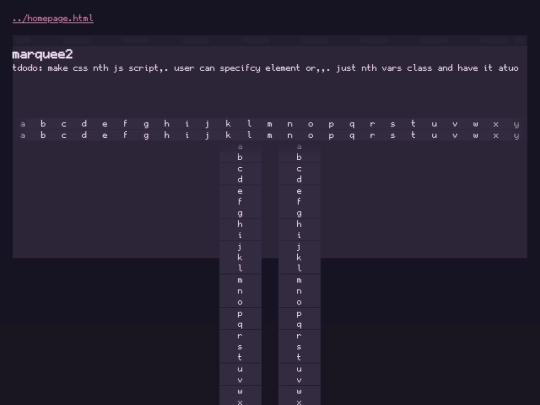Image resolution: width=540 pixels, height=405 pixels.
Task: Click letter b in the left vertical column
Action: [240, 157]
